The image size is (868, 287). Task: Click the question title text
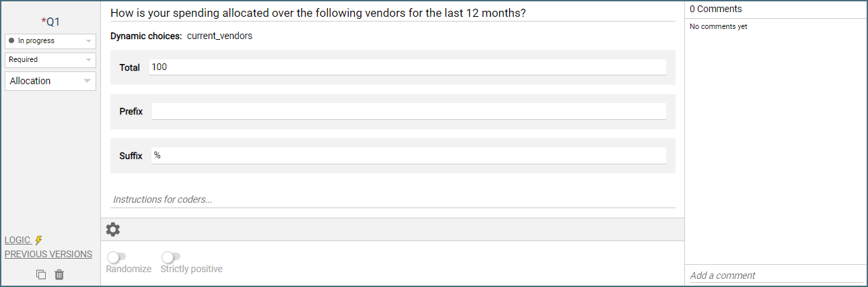click(318, 13)
